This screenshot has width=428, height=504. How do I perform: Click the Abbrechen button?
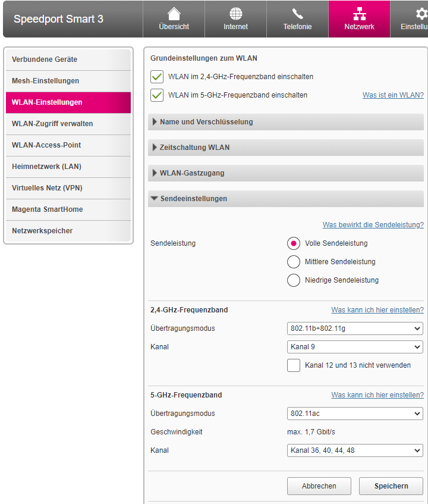[319, 486]
